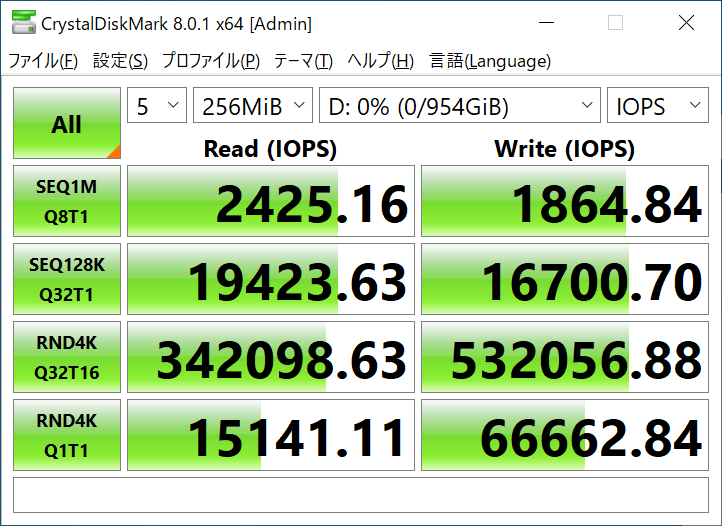The width and height of the screenshot is (722, 526).
Task: Run all benchmarks with the All button
Action: pos(67,123)
